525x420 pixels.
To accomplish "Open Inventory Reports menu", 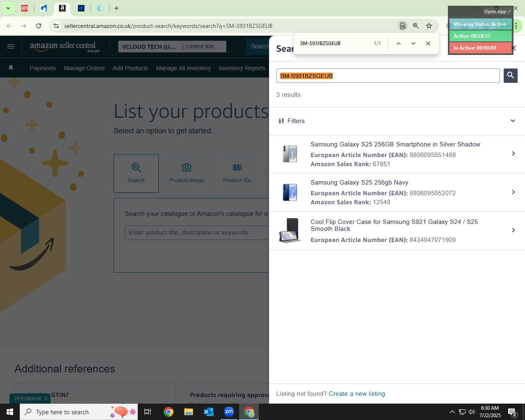I will [242, 68].
